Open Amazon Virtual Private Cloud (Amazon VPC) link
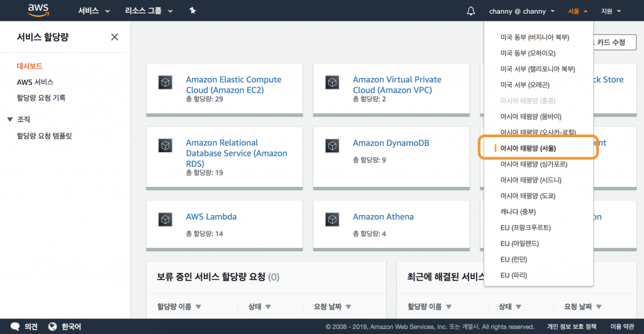644x334 pixels. [397, 85]
